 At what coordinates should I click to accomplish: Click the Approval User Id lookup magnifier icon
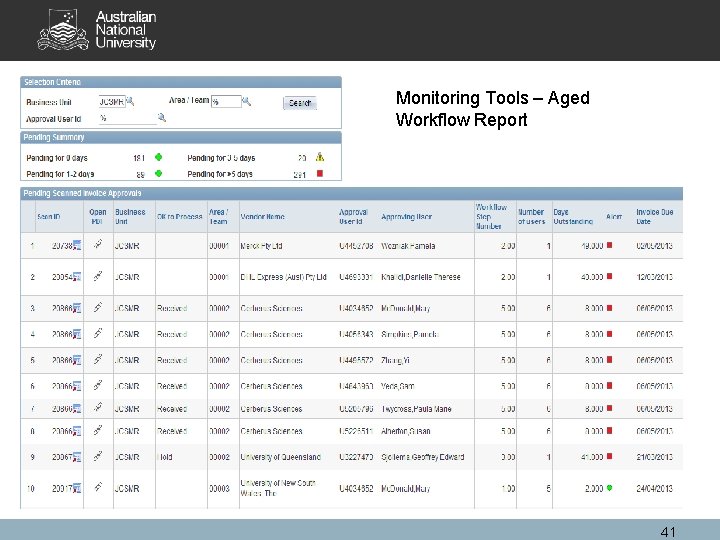[162, 118]
